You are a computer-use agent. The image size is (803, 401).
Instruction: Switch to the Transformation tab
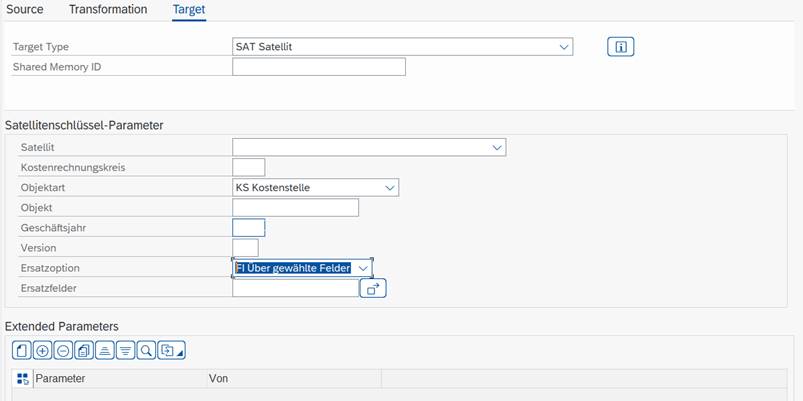(108, 10)
